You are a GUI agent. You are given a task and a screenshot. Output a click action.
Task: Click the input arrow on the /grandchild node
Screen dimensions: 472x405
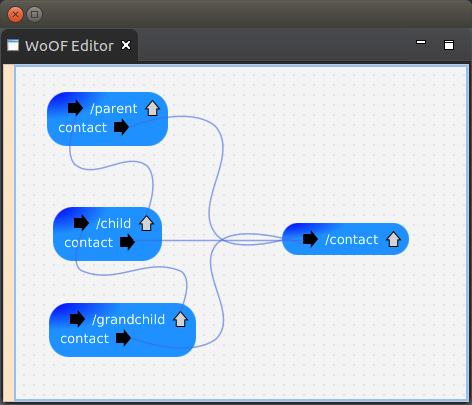(x=77, y=319)
